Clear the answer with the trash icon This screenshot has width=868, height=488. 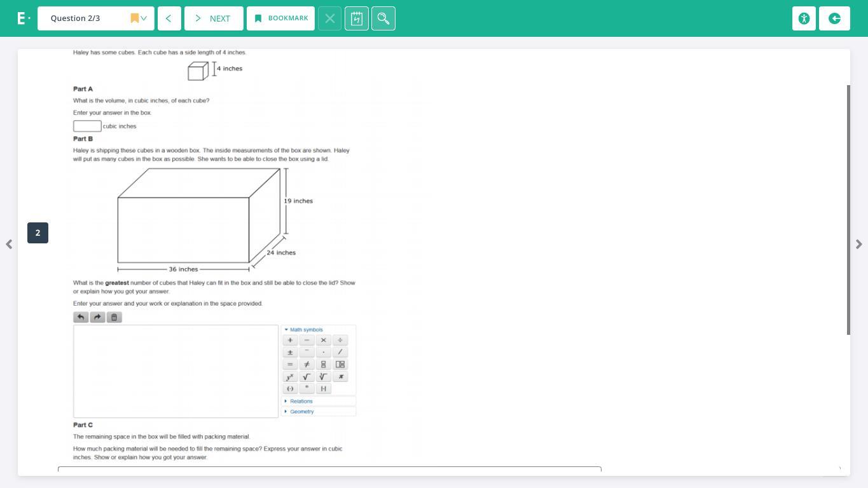point(114,317)
